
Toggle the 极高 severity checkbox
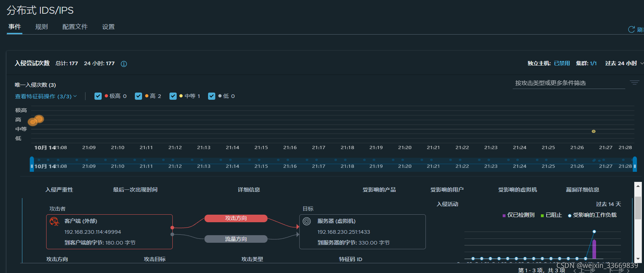(x=98, y=96)
